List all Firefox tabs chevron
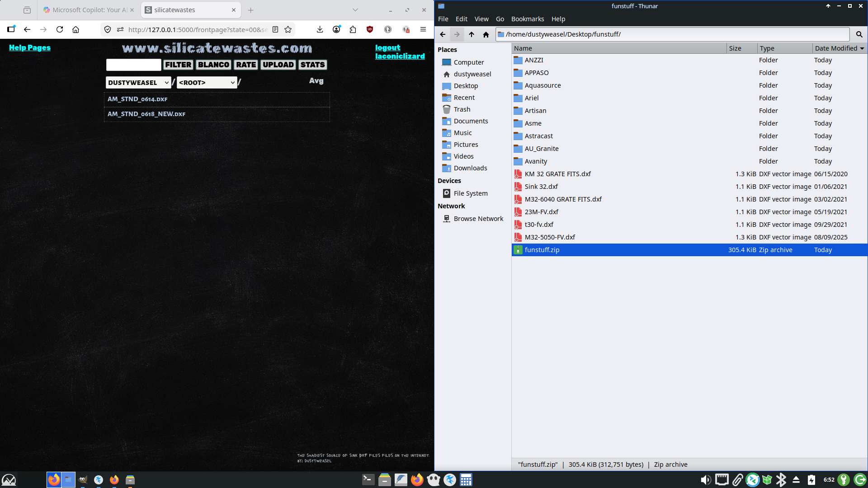 355,10
